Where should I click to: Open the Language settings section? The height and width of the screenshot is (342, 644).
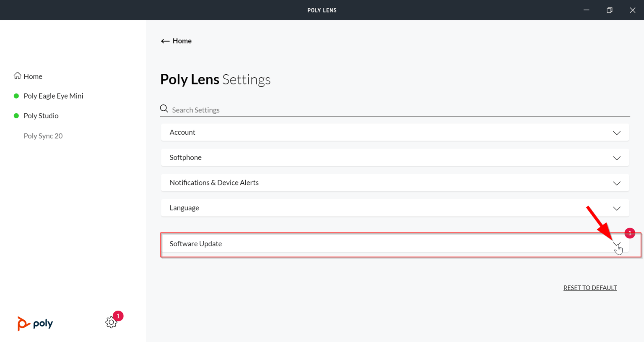(x=616, y=208)
